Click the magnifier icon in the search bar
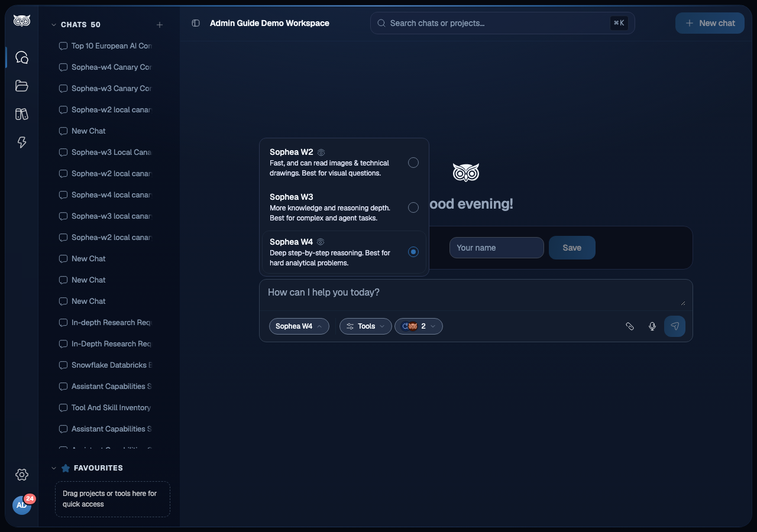757x532 pixels. point(381,23)
